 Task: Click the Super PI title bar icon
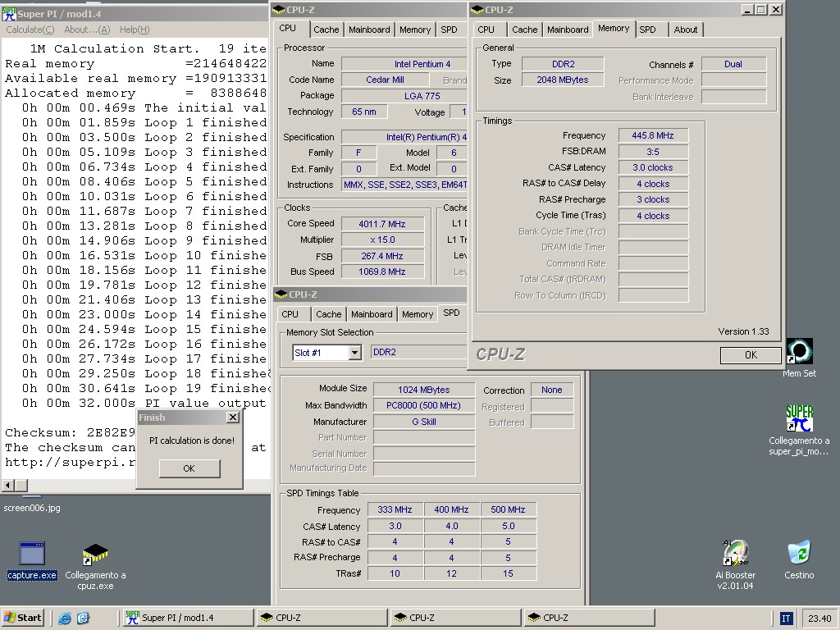pos(9,13)
